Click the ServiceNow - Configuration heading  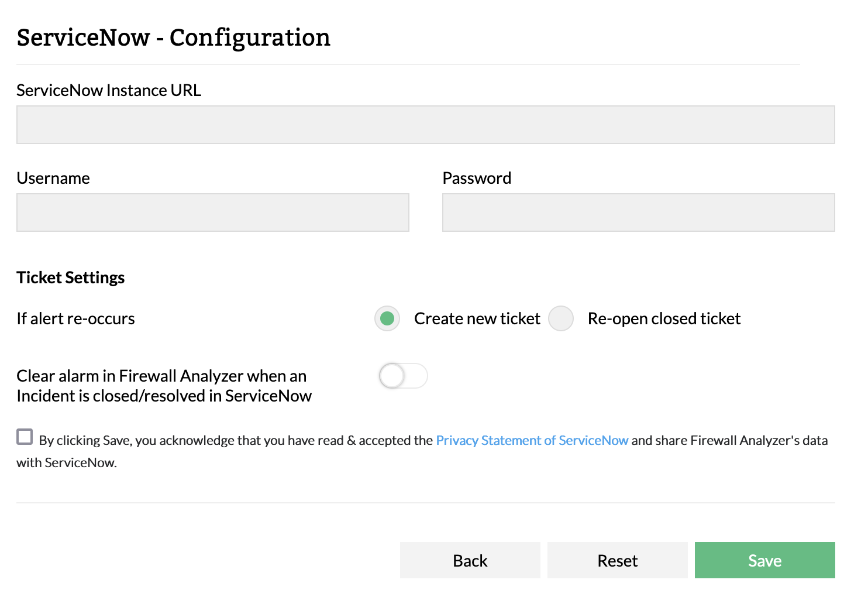pos(173,37)
